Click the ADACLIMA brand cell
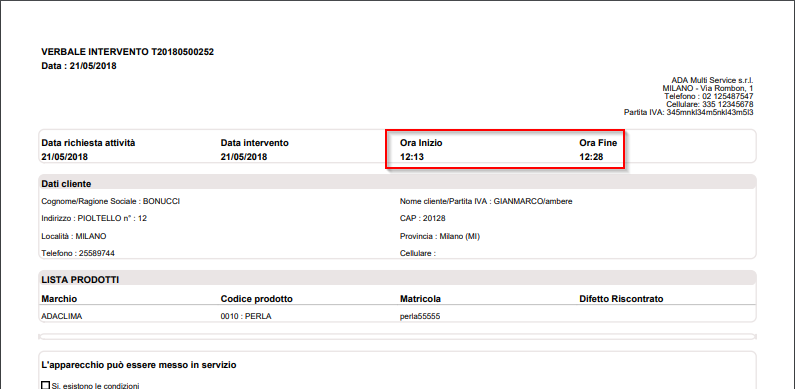Viewport: 795px width, 389px height. (x=61, y=316)
